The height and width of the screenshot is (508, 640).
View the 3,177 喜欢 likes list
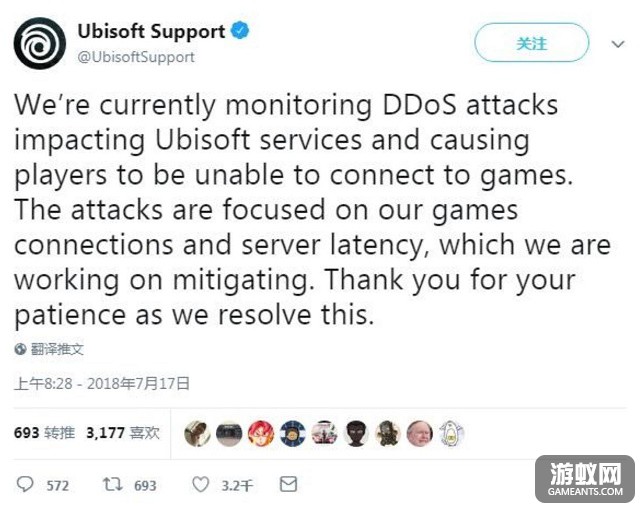(123, 433)
